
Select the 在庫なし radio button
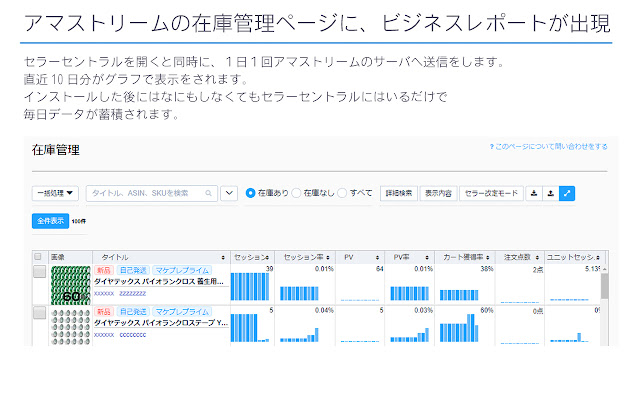[296, 193]
